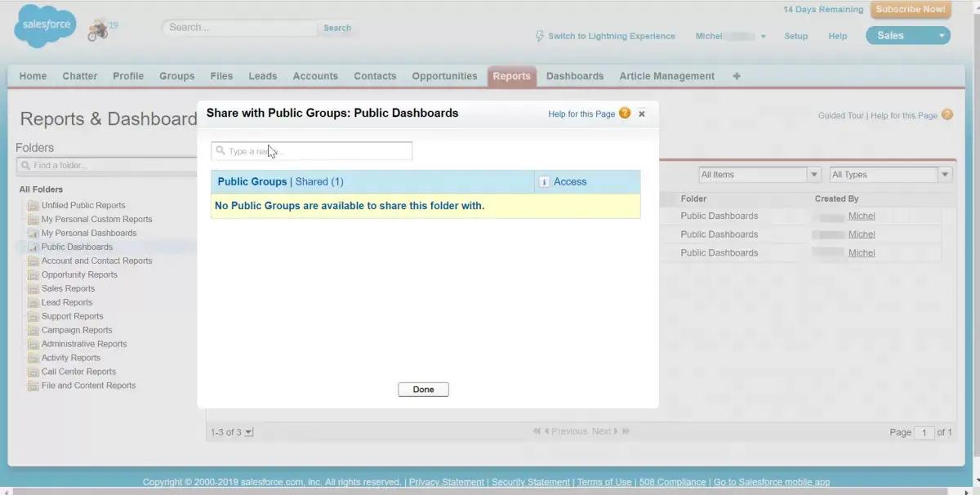Select the Activity Reports folder

click(71, 359)
